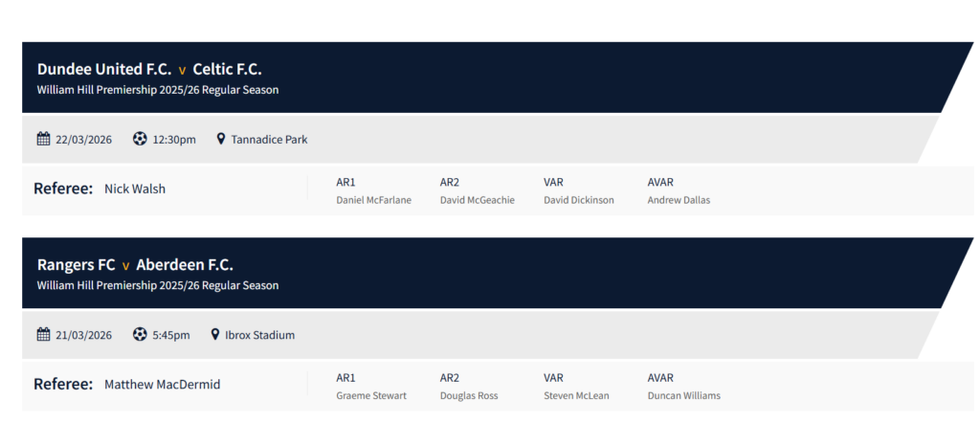The height and width of the screenshot is (423, 980).
Task: Open the Celtic F.C. team link
Action: tap(227, 69)
